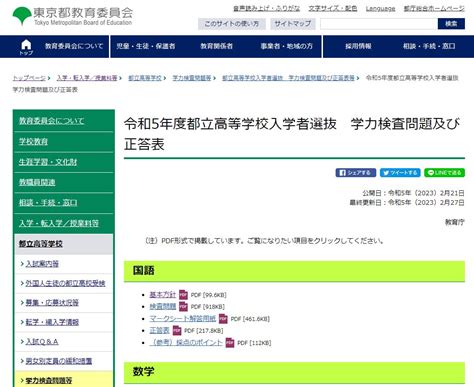The width and height of the screenshot is (474, 387).
Task: Open the 事業者・地域の方 navigation tab
Action: pyautogui.click(x=287, y=46)
